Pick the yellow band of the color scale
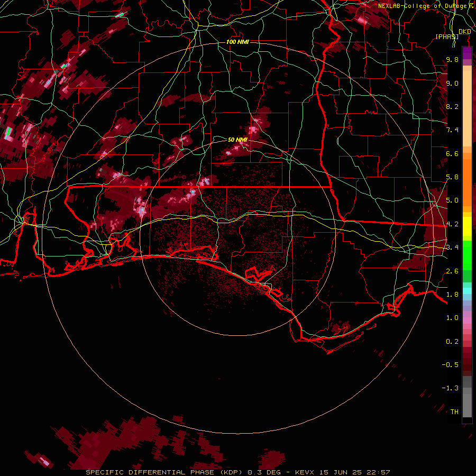This screenshot has width=476, height=476. [467, 227]
